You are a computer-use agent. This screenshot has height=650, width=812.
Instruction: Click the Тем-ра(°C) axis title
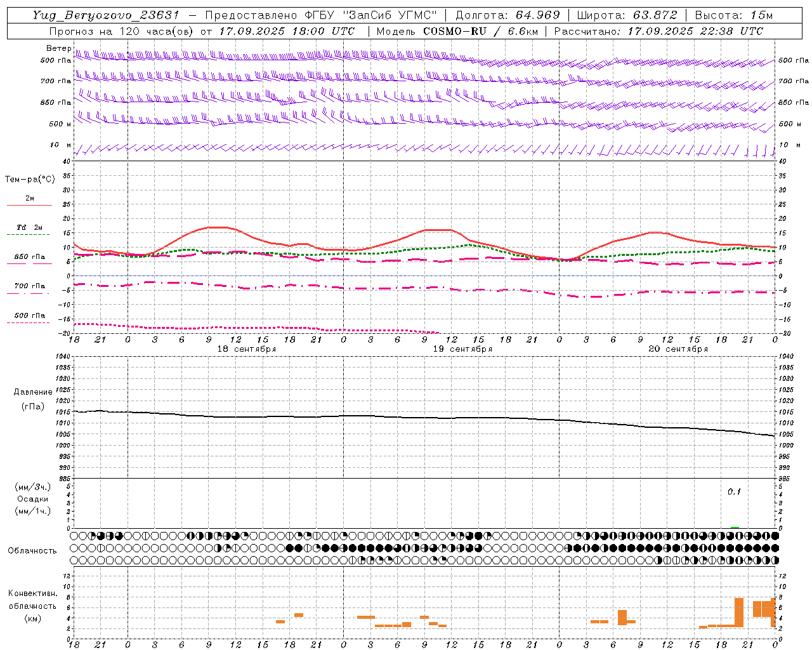30,180
